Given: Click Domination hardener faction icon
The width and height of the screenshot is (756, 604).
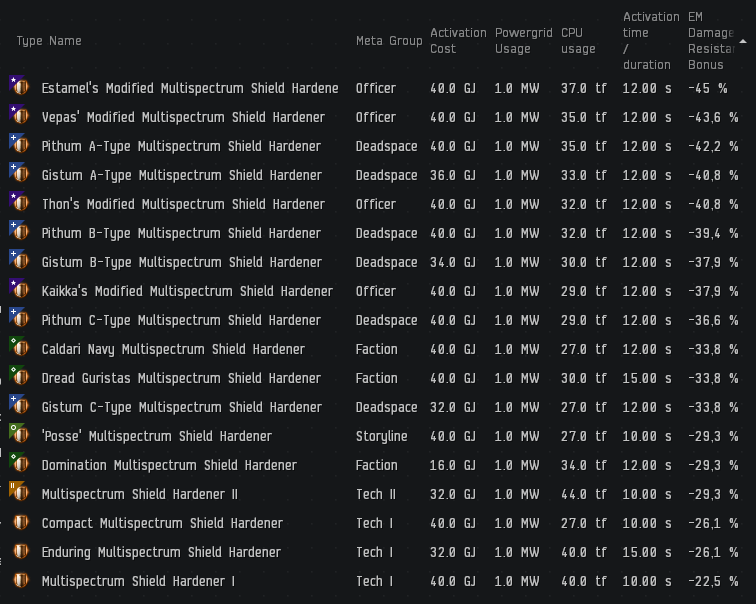Looking at the screenshot, I should [19, 463].
